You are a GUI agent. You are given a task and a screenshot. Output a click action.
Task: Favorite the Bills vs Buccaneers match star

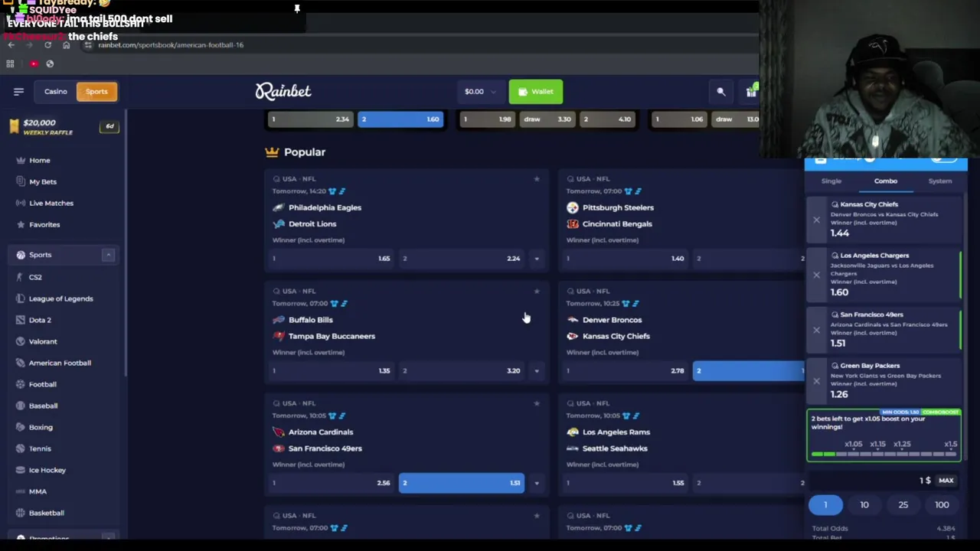pos(537,291)
